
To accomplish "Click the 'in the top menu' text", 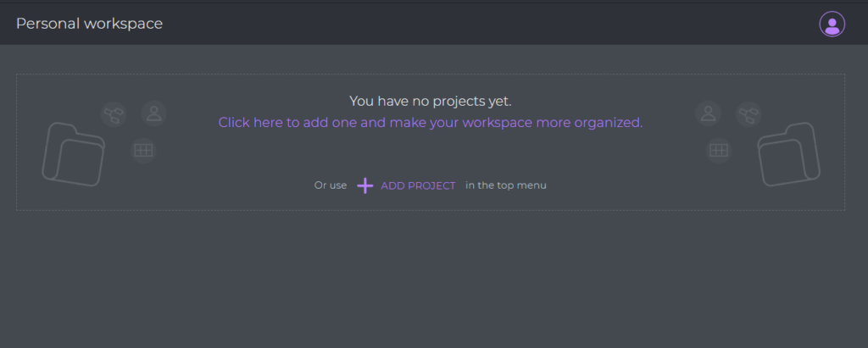I will (x=506, y=185).
